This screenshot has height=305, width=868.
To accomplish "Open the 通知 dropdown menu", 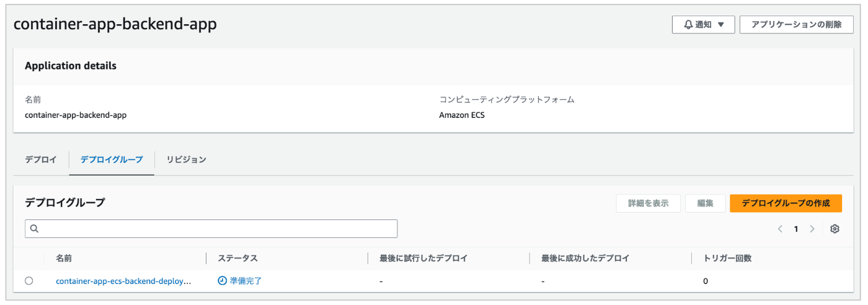I will 703,25.
